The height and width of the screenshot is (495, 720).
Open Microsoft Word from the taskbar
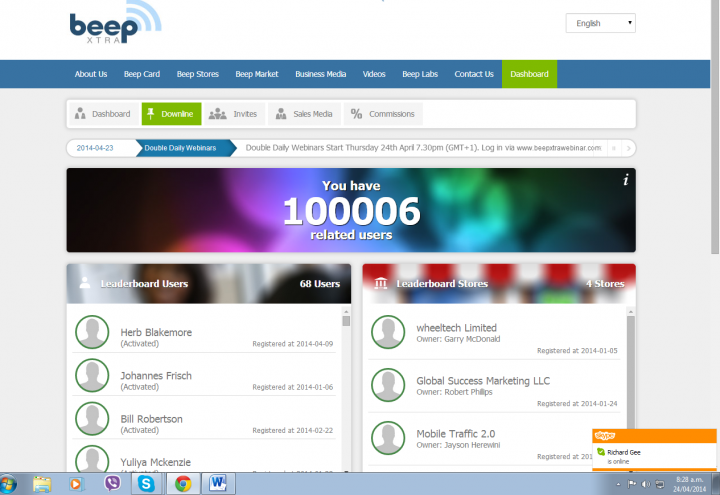tap(218, 484)
